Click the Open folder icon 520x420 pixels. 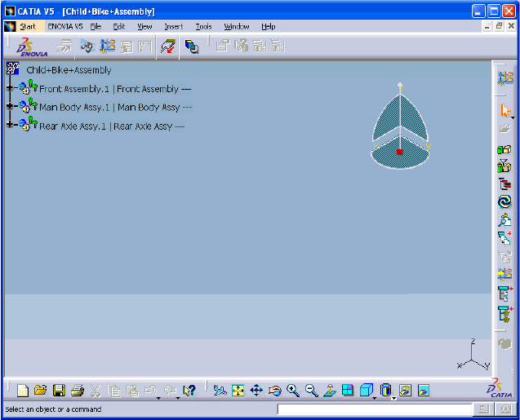point(40,391)
